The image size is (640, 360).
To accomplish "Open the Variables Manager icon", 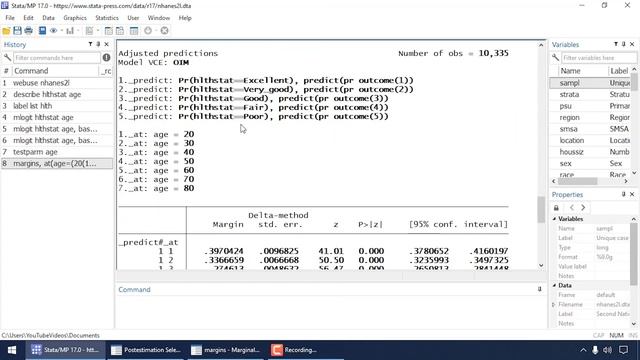I will tap(134, 31).
